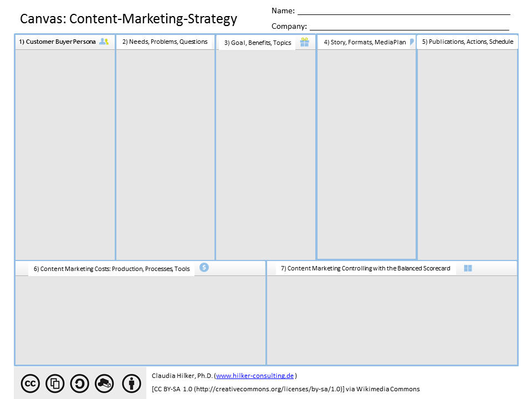Click the 'Canvas: Content-Marketing-Strategy' title
The width and height of the screenshot is (532, 399).
[x=129, y=19]
